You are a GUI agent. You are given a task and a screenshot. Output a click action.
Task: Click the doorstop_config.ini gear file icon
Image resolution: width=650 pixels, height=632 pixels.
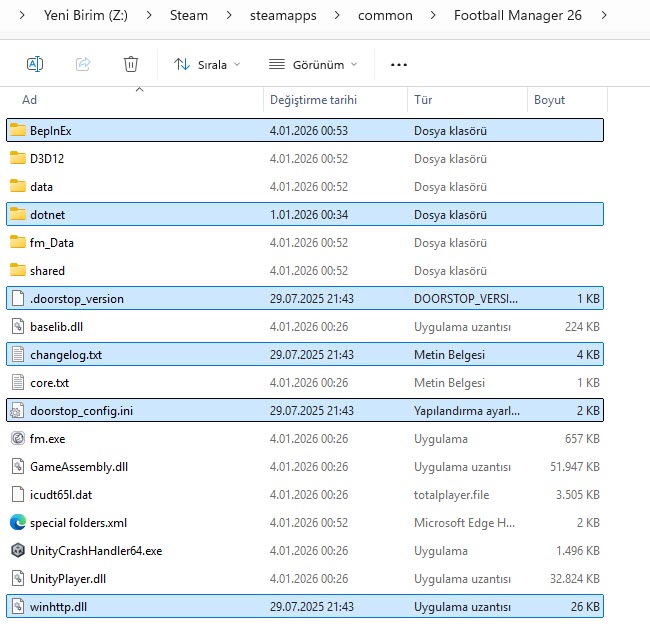coord(17,410)
